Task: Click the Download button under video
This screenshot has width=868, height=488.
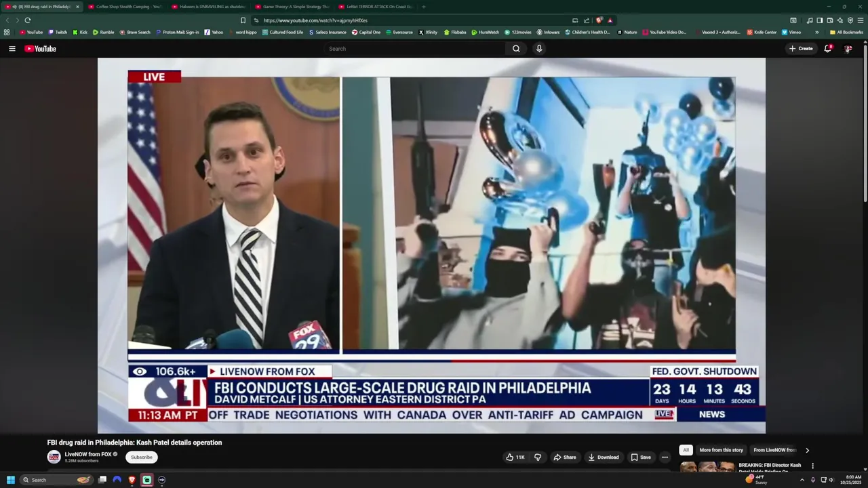Action: coord(604,457)
